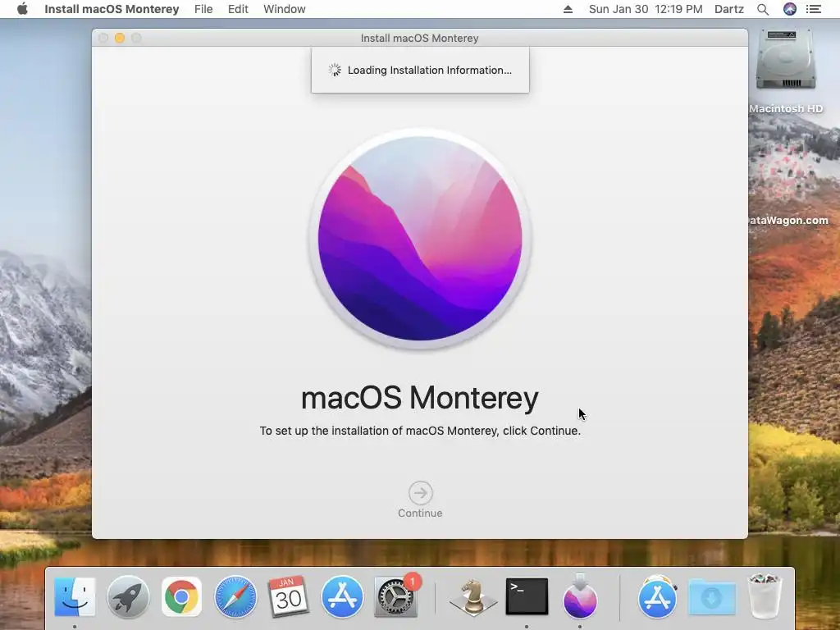This screenshot has width=840, height=630.
Task: Click the Continue arrow button
Action: tap(421, 493)
